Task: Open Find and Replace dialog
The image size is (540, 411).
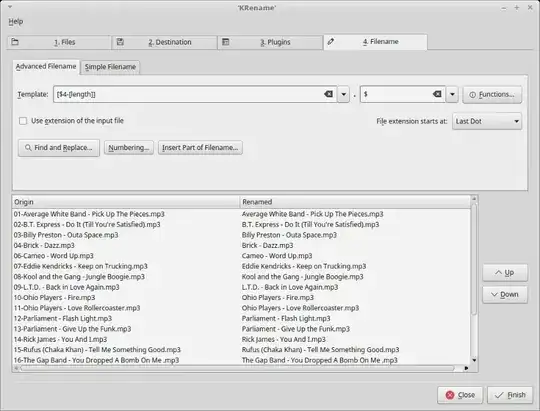Action: coord(59,148)
